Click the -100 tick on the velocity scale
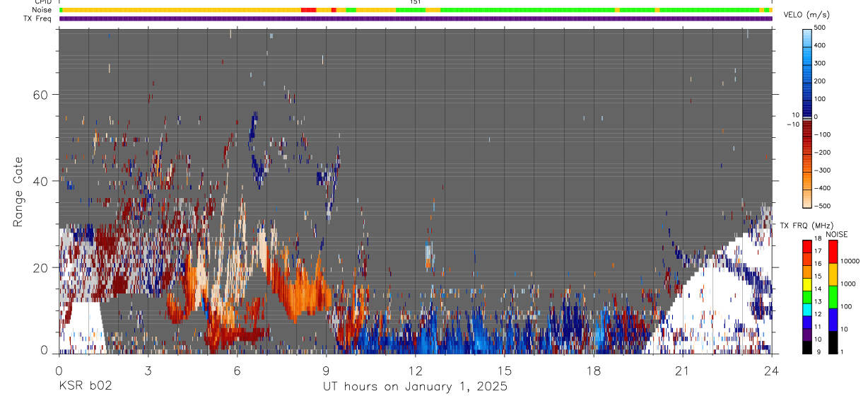 (x=822, y=134)
